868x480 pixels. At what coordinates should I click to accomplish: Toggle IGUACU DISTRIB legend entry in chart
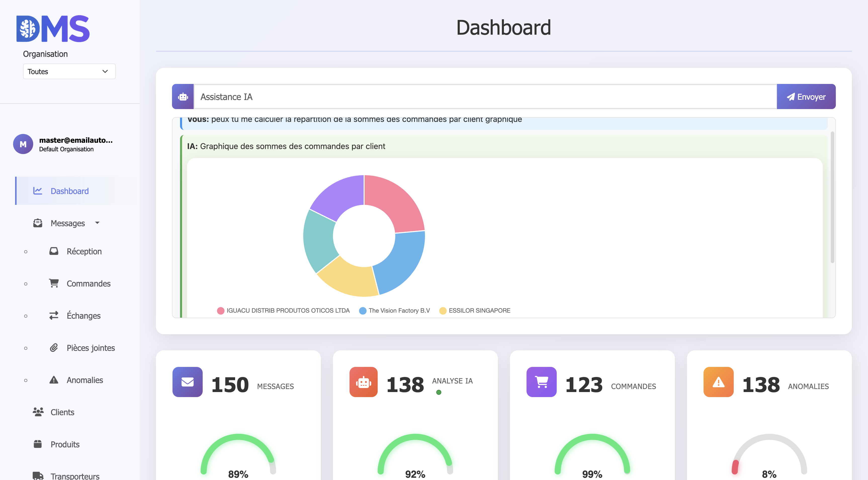pyautogui.click(x=283, y=311)
